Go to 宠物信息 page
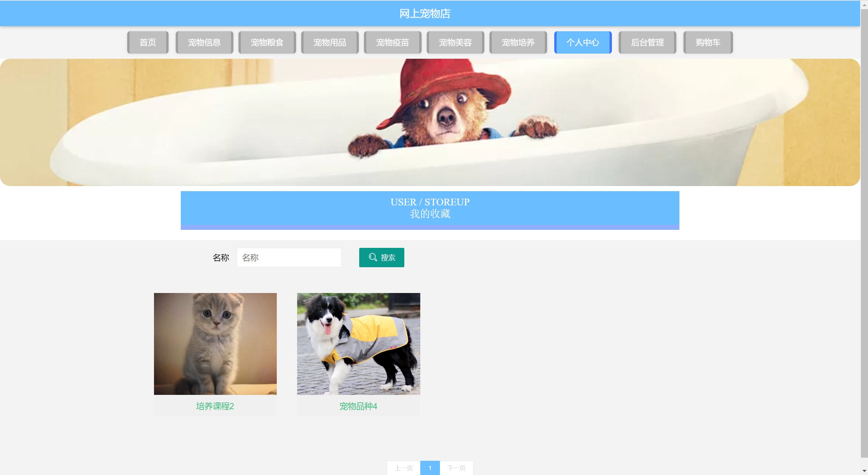Screen dimensions: 868x475 click(x=204, y=42)
